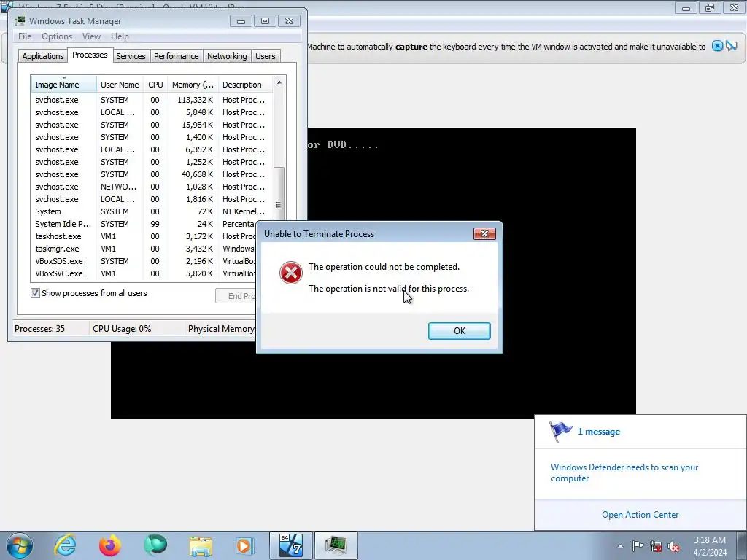Sort by User Name column header

click(x=120, y=85)
